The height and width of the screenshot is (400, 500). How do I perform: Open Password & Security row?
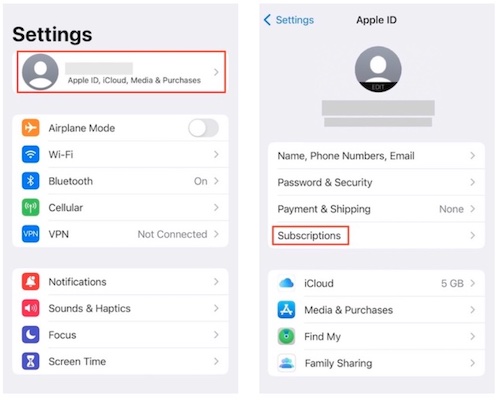pos(376,182)
